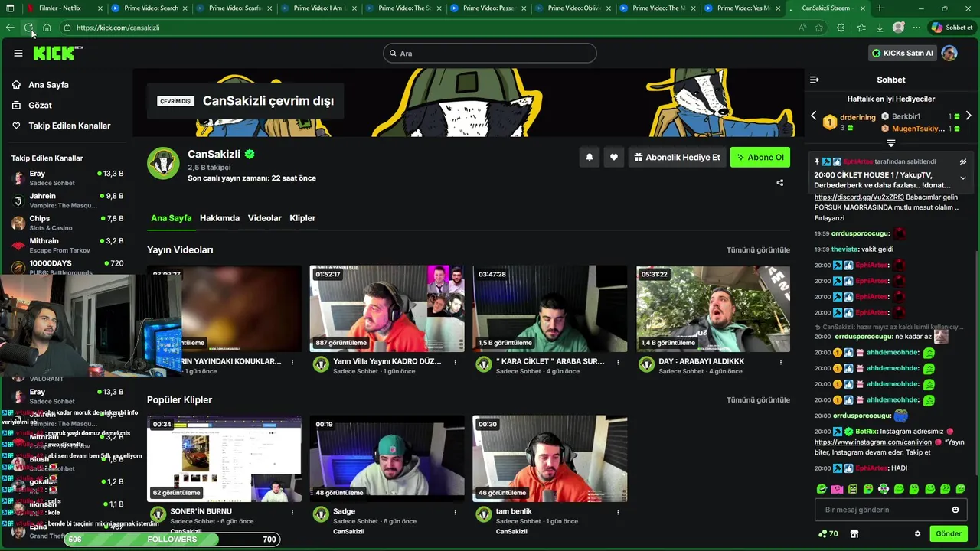
Task: Play the 00:19 Sadge clip thumbnail
Action: pos(387,459)
